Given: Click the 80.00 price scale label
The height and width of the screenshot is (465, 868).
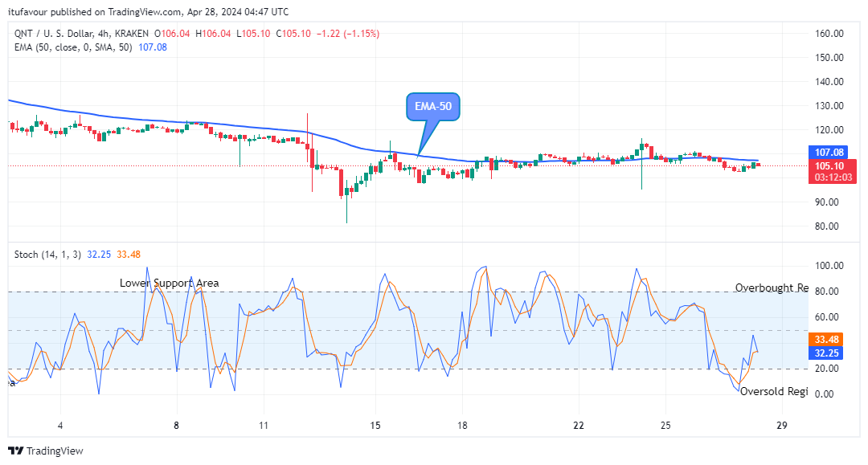Looking at the screenshot, I should coord(827,226).
